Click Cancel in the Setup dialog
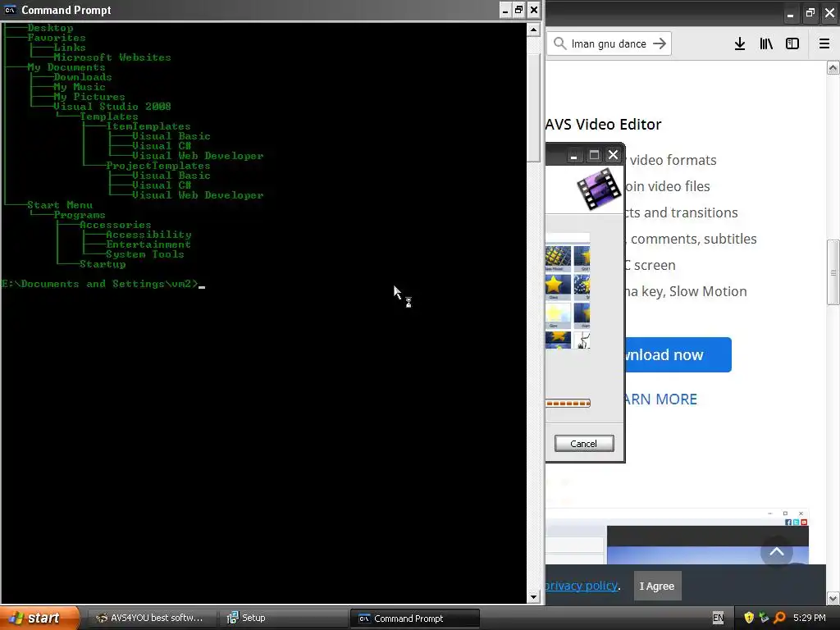Screen dimensions: 840x630 point(584,444)
